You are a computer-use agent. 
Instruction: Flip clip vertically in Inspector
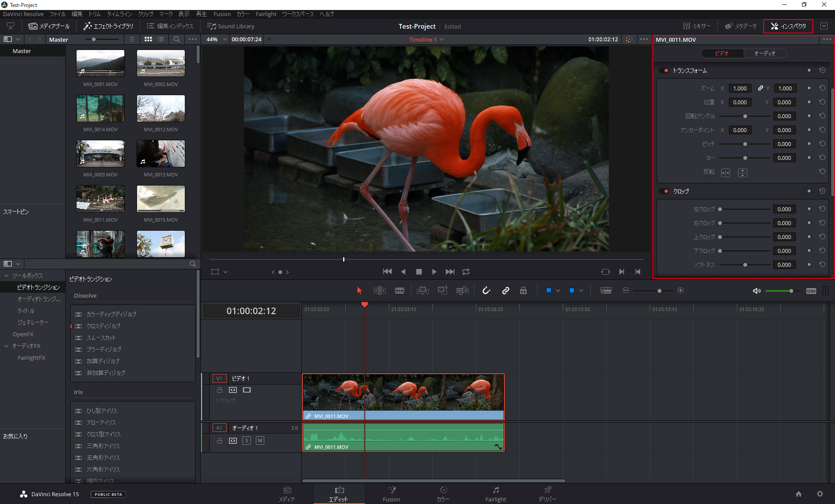742,172
